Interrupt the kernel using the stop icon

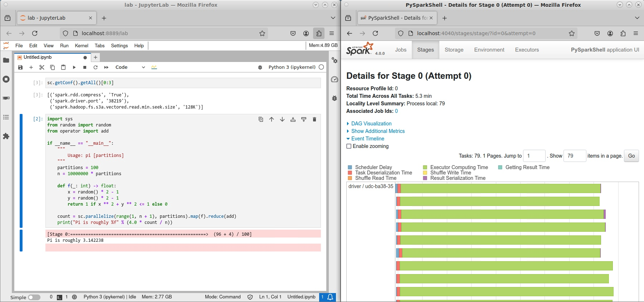pos(85,67)
